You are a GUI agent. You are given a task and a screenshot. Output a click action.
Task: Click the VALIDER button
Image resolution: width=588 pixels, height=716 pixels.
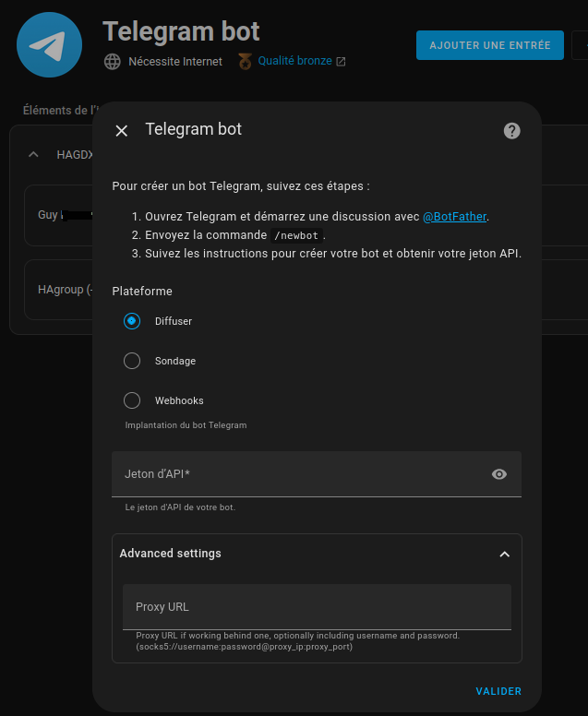tap(498, 691)
